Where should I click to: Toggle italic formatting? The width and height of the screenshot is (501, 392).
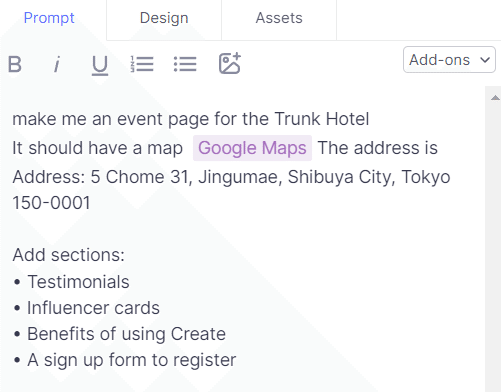click(57, 64)
